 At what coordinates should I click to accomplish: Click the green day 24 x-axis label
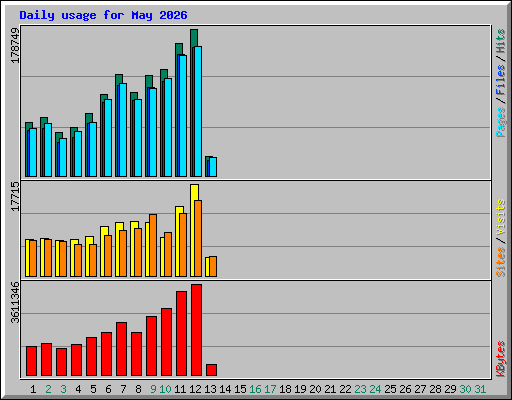tap(375, 389)
